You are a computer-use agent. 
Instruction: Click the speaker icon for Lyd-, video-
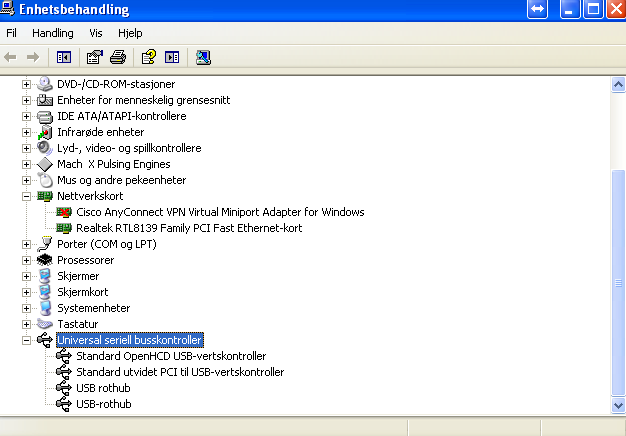[45, 148]
